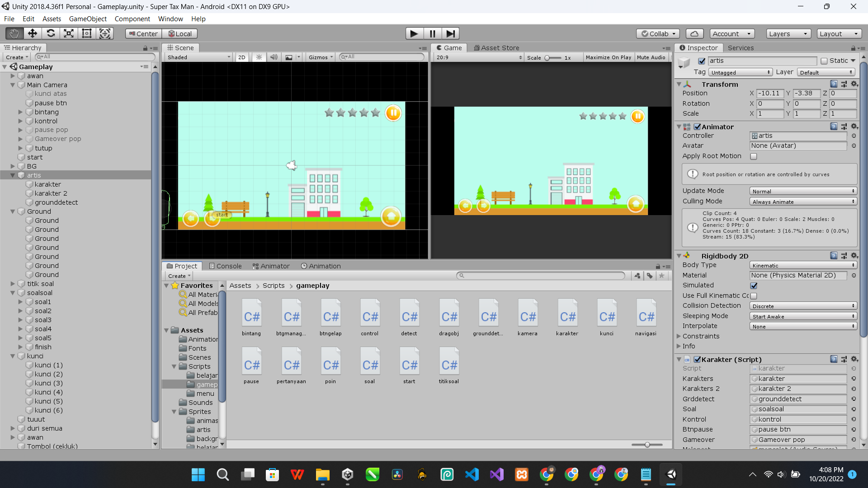The image size is (868, 488).
Task: Switch to the Console tab
Action: [225, 266]
